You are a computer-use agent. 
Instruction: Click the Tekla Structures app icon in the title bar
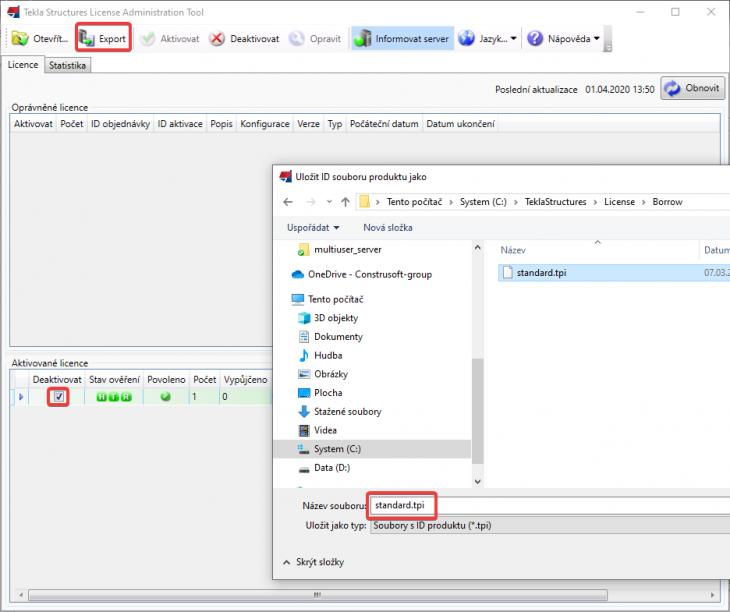pyautogui.click(x=14, y=12)
